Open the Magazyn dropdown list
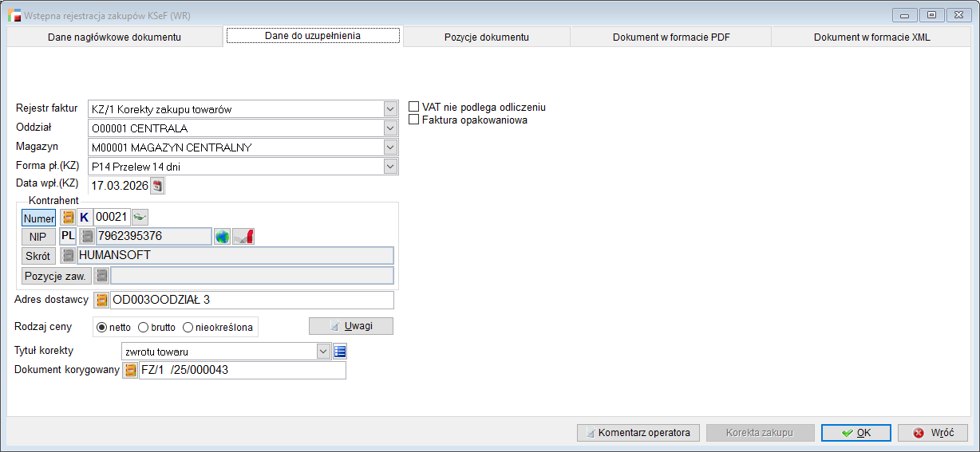The image size is (980, 452). coord(390,147)
